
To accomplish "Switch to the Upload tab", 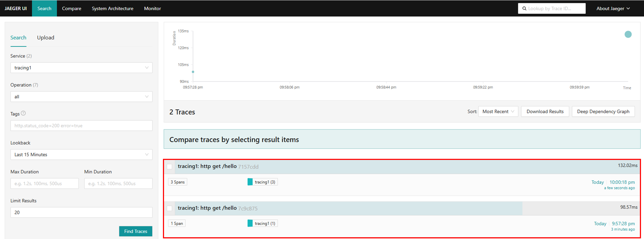I will click(x=45, y=37).
